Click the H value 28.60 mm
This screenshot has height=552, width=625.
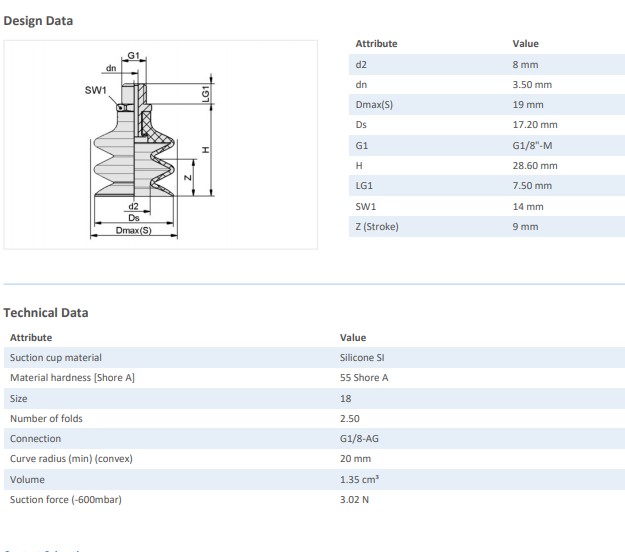point(534,166)
